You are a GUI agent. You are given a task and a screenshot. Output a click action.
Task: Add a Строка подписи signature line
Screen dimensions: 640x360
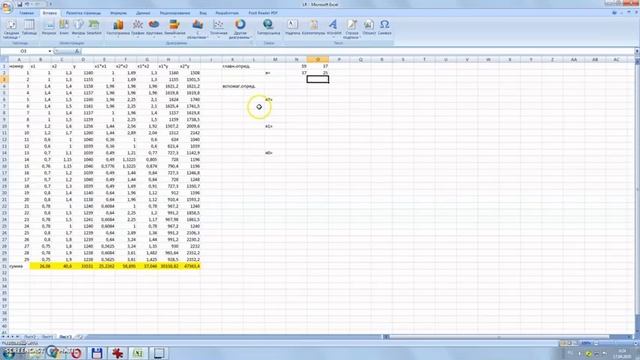(351, 29)
